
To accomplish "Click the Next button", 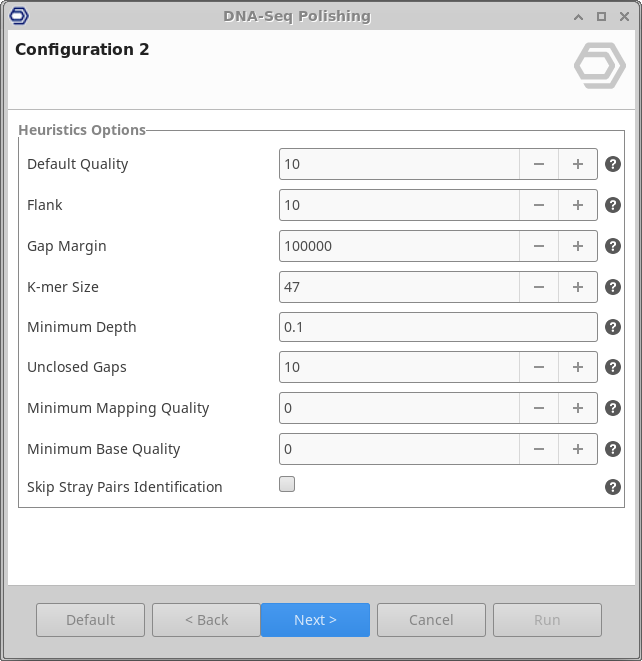I will pos(315,620).
